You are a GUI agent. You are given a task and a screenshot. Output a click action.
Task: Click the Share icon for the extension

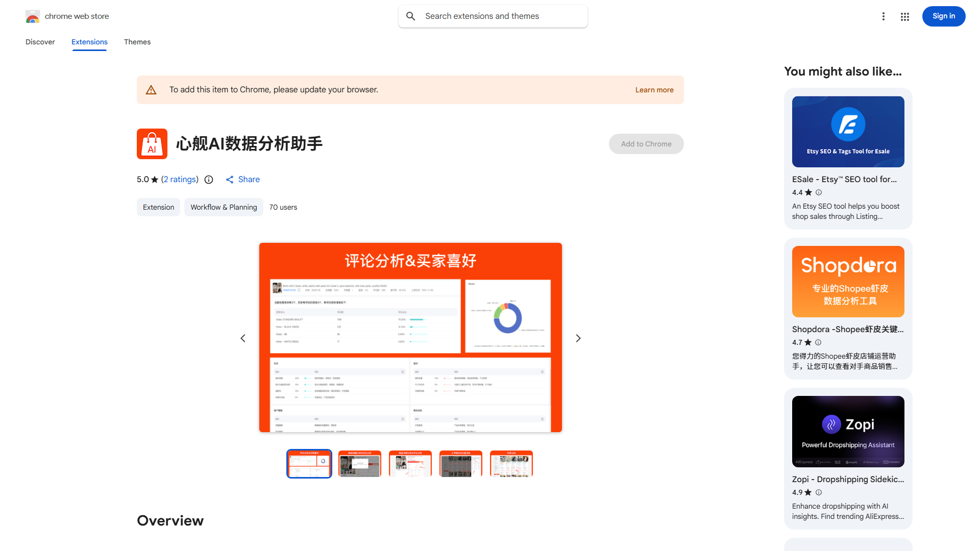(230, 180)
